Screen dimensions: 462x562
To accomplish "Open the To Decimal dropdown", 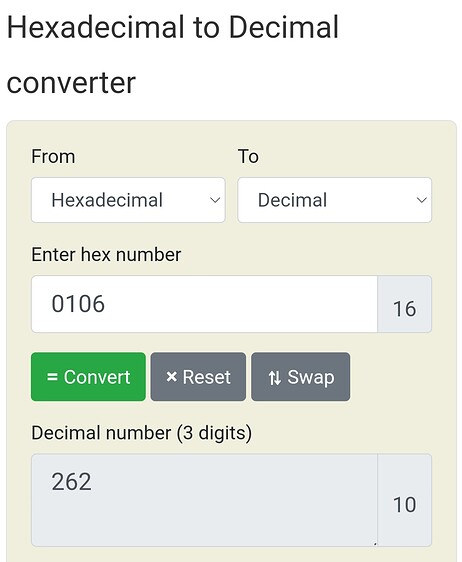I will coord(334,200).
